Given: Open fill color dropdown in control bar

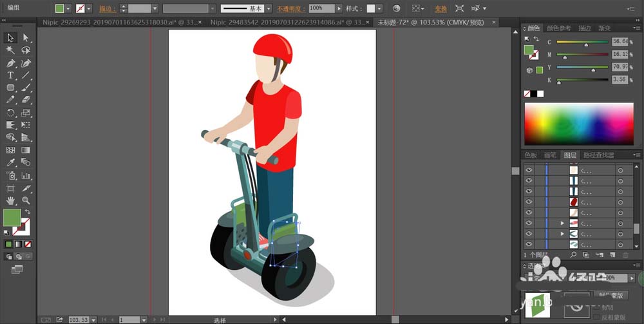Looking at the screenshot, I should [68, 8].
